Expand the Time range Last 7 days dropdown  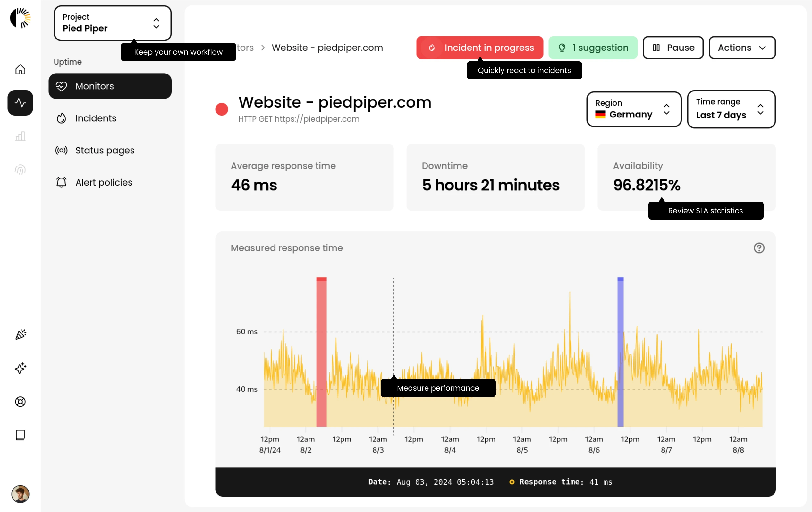tap(731, 108)
